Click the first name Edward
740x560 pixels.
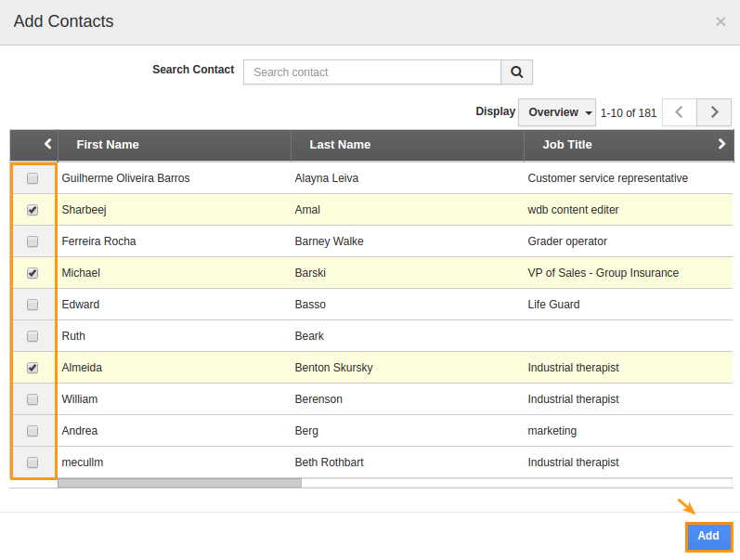80,305
